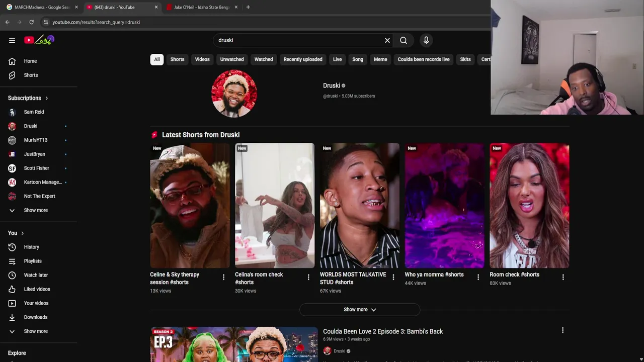Select Coulda been records live chip
The height and width of the screenshot is (362, 644).
tap(424, 59)
